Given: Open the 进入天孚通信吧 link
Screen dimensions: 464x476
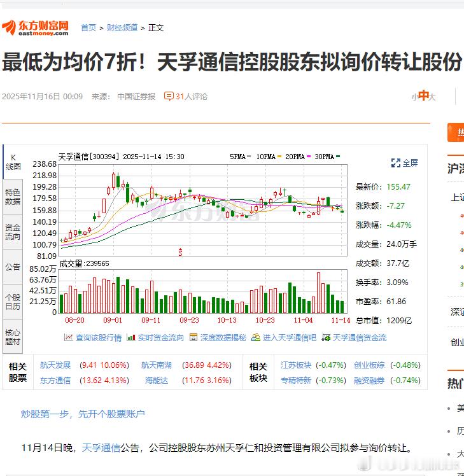Looking at the screenshot, I should pyautogui.click(x=290, y=337).
